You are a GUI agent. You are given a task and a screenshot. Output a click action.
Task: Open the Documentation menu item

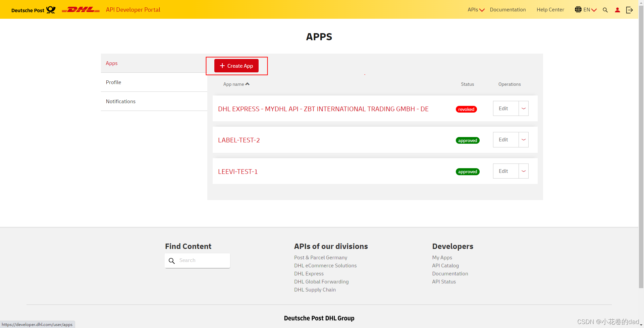click(x=507, y=9)
